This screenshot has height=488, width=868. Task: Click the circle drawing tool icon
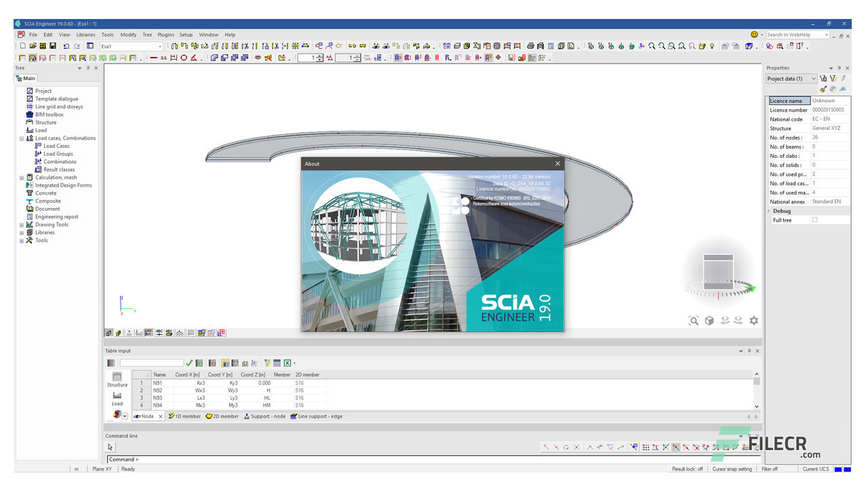click(x=184, y=58)
